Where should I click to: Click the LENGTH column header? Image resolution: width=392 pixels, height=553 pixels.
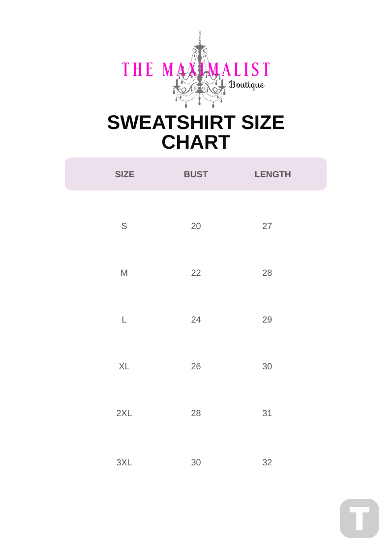[x=272, y=174]
